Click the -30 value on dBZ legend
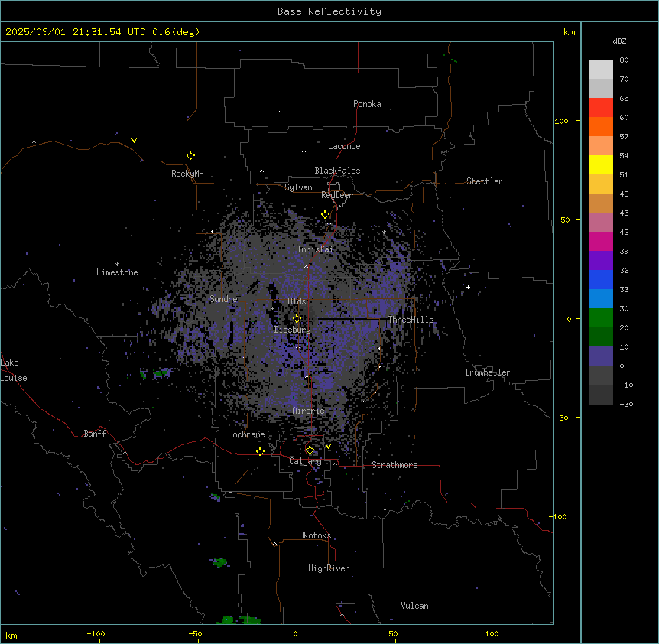Image resolution: width=659 pixels, height=644 pixels. pyautogui.click(x=626, y=405)
